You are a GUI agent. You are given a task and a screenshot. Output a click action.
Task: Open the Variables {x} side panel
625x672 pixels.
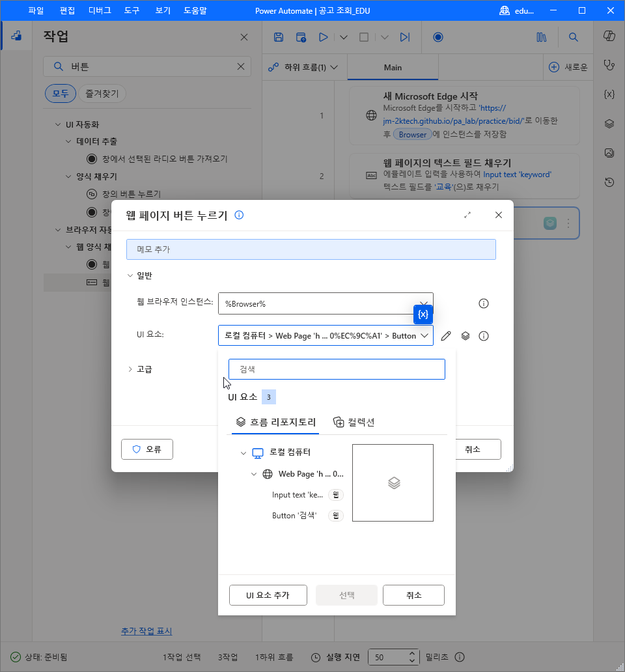609,94
